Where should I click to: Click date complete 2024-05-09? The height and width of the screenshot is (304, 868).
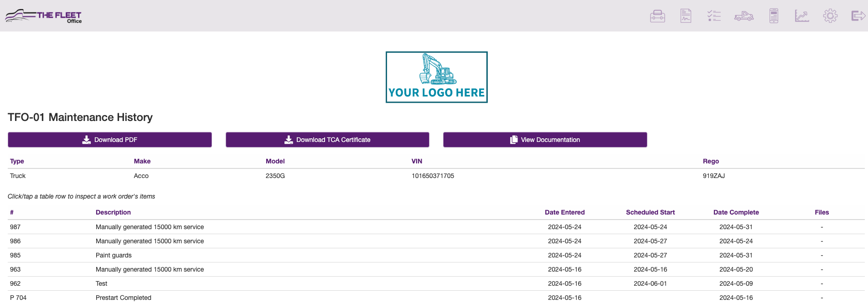point(736,283)
